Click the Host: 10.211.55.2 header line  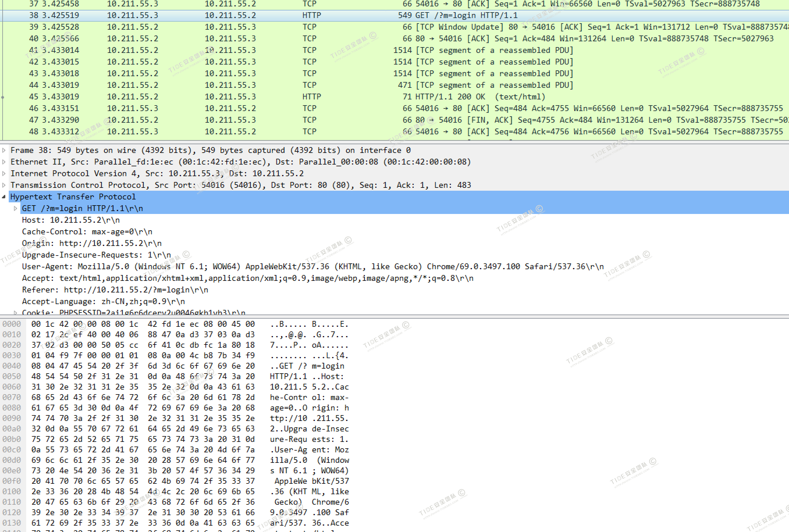click(x=71, y=220)
